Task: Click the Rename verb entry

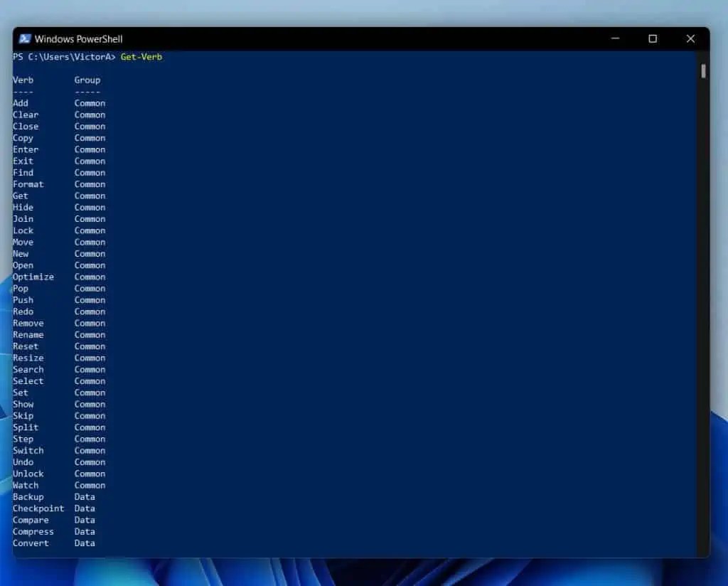Action: 28,335
